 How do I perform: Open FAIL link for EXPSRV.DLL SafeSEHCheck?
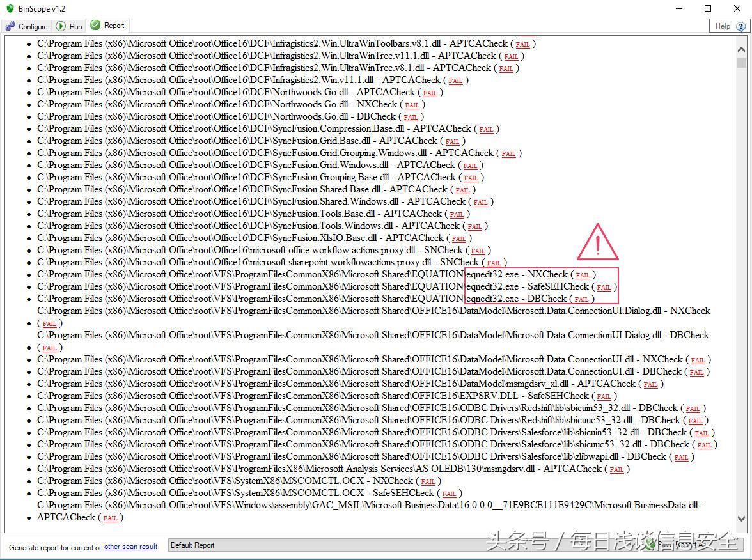coord(604,396)
